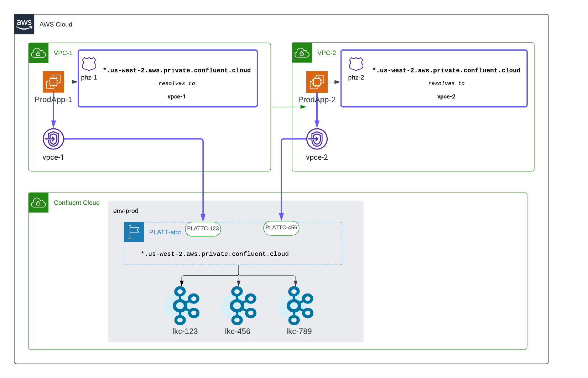
Task: Select the lkc-123 Kafka cluster icon
Action: 184,306
